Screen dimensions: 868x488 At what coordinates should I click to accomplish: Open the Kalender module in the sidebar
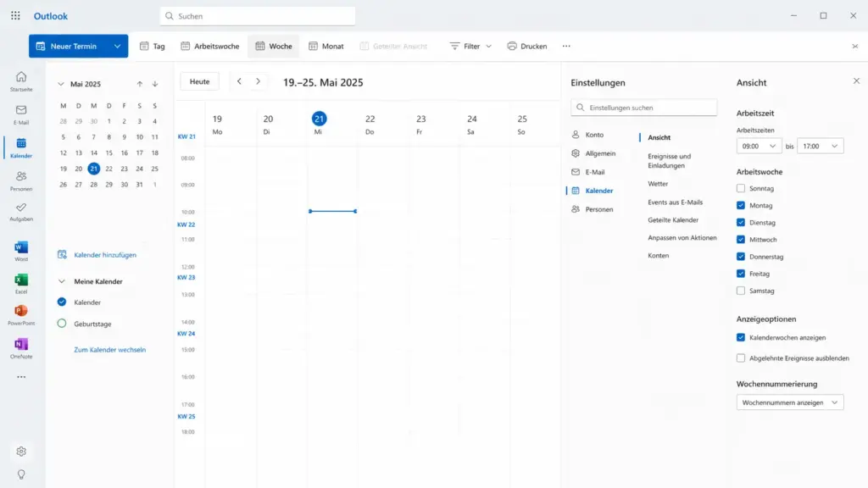[x=21, y=147]
